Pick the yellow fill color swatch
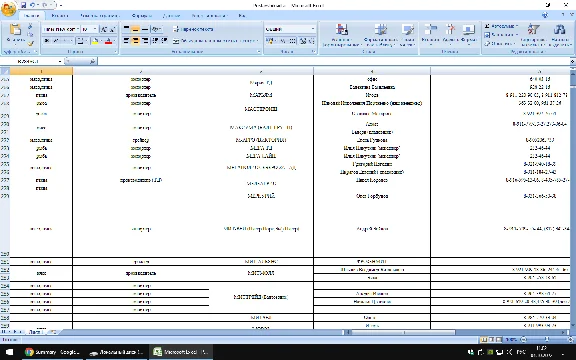Image resolution: width=576 pixels, height=360 pixels. coord(95,41)
